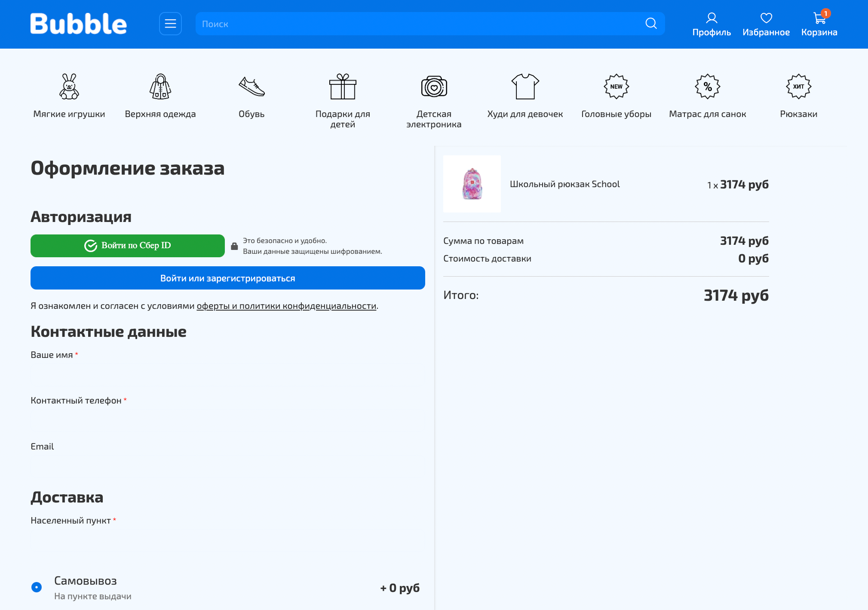Click the Мягкие игрушки bunny icon
Screen dimensions: 868x610
click(x=69, y=86)
